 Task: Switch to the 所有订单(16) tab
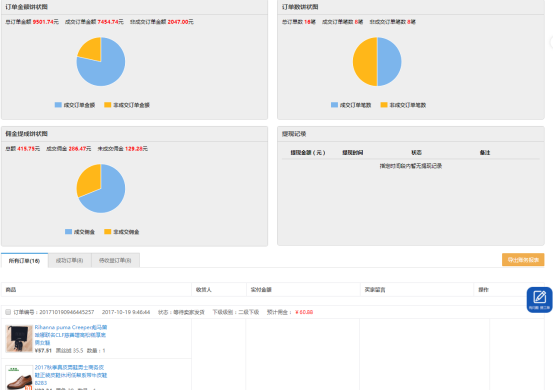tap(24, 261)
